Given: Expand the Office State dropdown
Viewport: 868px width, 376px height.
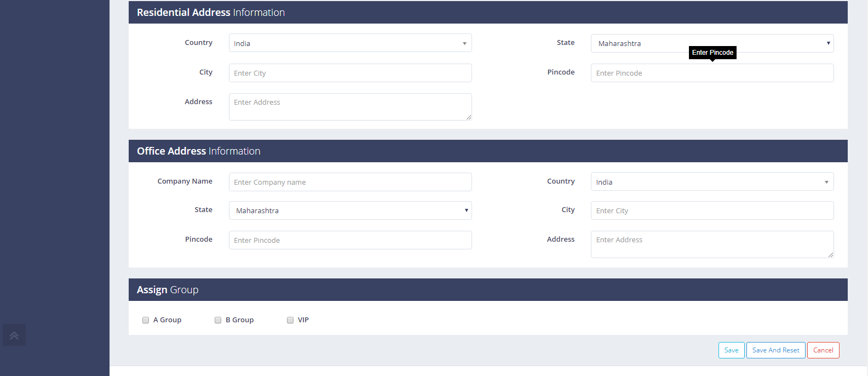Looking at the screenshot, I should tap(350, 210).
